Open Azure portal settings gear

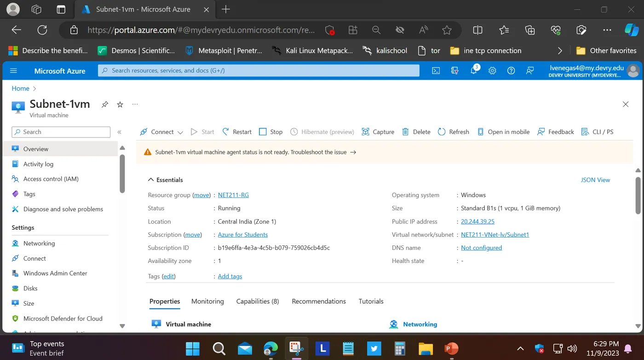pos(492,70)
